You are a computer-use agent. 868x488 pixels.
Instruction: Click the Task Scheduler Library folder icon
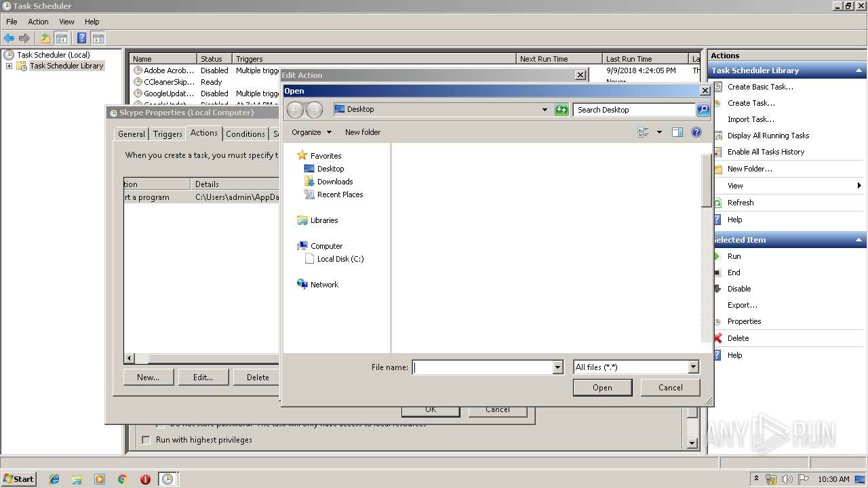pos(22,66)
